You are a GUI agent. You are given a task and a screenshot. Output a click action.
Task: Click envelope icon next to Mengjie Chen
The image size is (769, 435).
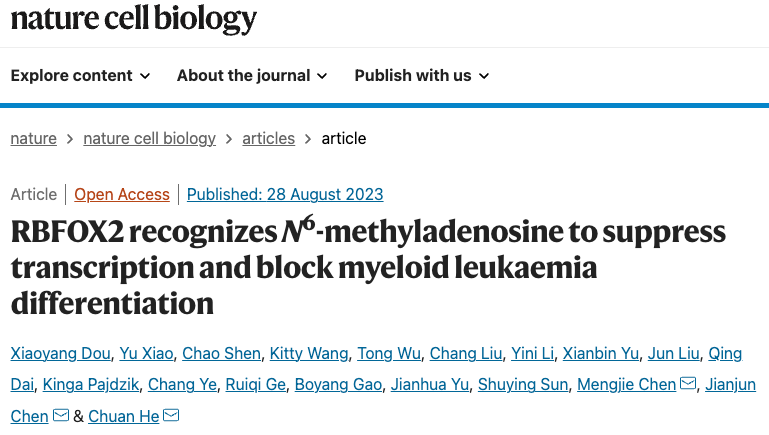tap(688, 384)
